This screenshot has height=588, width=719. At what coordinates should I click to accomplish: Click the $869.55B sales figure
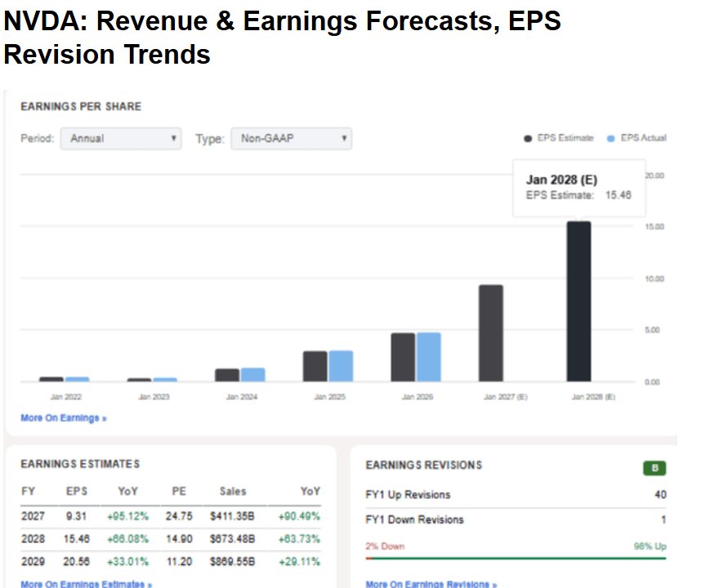pos(232,561)
